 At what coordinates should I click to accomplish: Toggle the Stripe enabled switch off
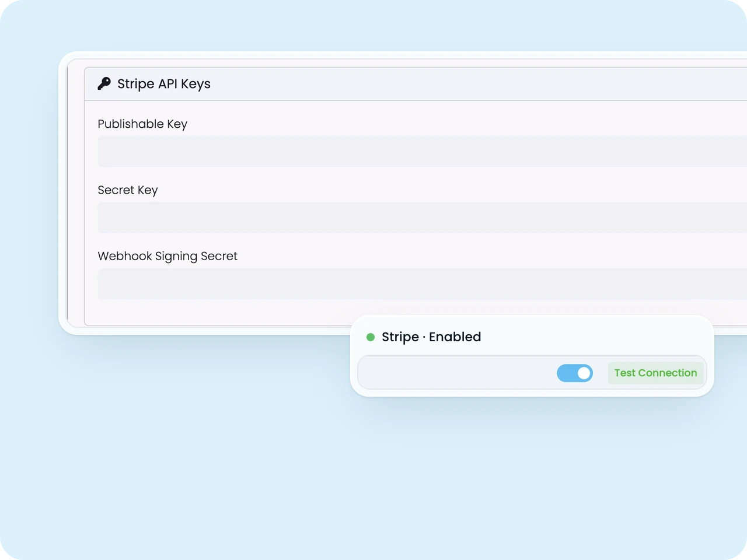[x=575, y=373]
